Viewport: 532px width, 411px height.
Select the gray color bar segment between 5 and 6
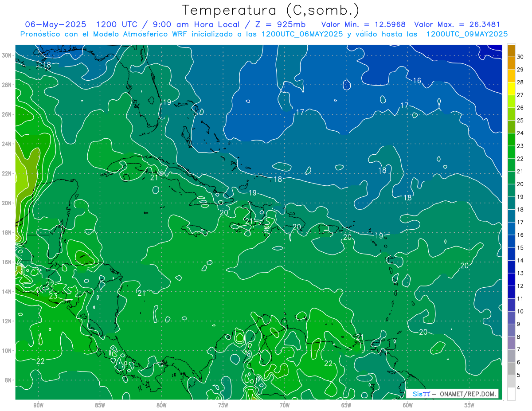tap(511, 368)
